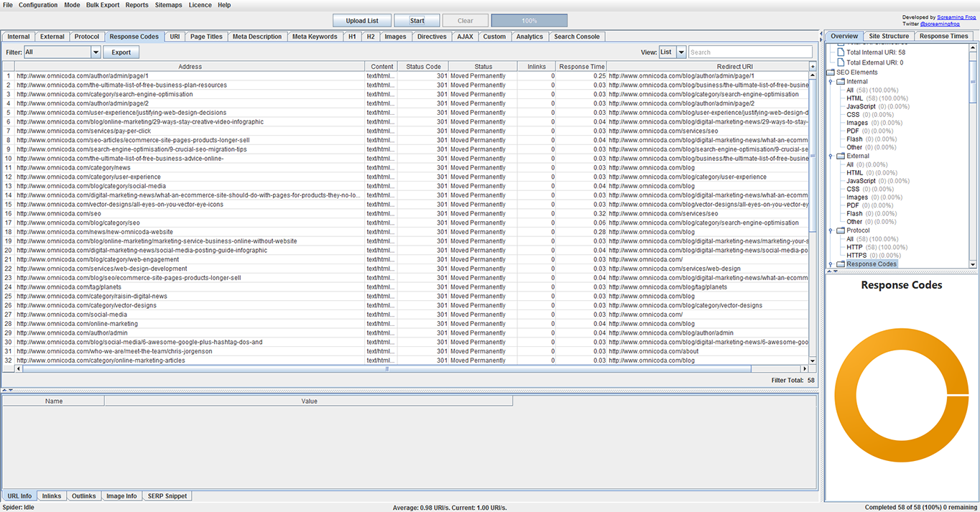Click the Internal folder icon in the SEO Elements tree
The image size is (980, 512).
[840, 81]
